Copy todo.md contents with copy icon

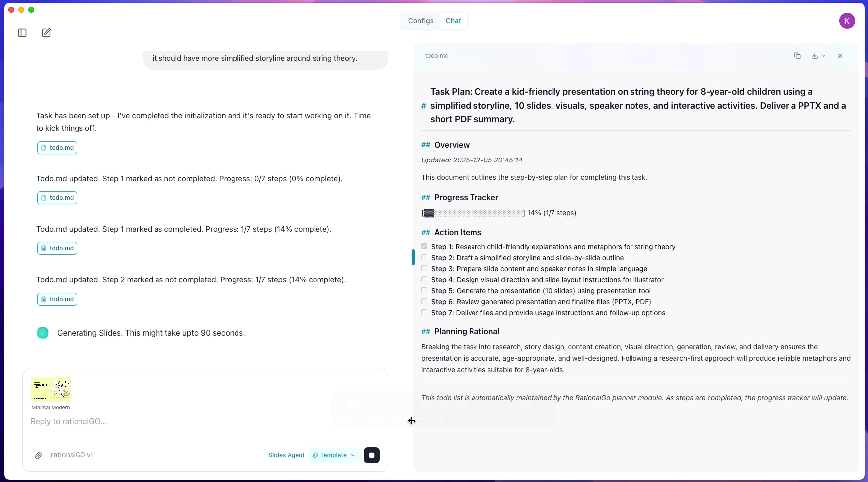797,56
